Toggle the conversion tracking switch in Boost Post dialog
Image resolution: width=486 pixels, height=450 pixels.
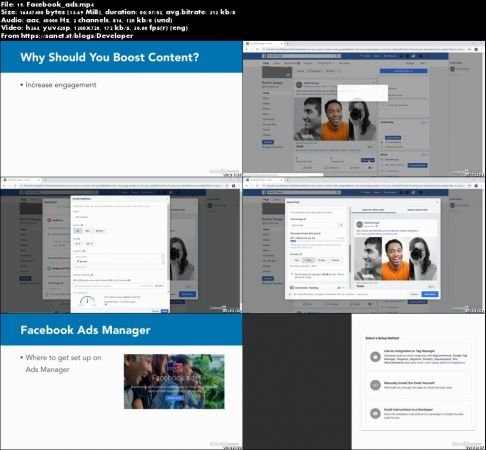(340, 288)
